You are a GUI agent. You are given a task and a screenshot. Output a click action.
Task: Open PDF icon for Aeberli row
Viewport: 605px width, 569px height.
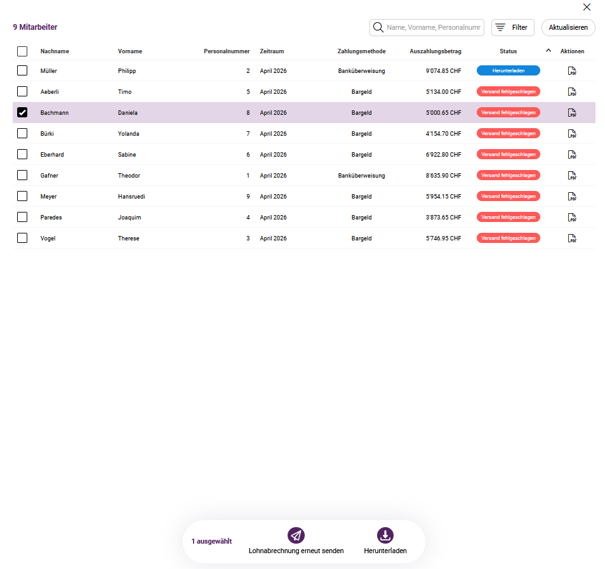tap(572, 92)
